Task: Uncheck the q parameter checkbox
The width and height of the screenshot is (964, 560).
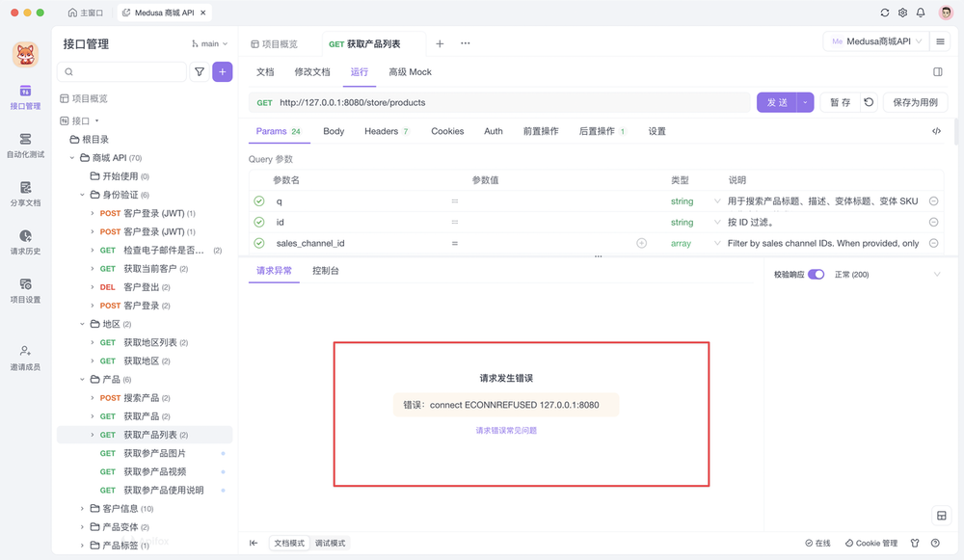Action: click(258, 201)
